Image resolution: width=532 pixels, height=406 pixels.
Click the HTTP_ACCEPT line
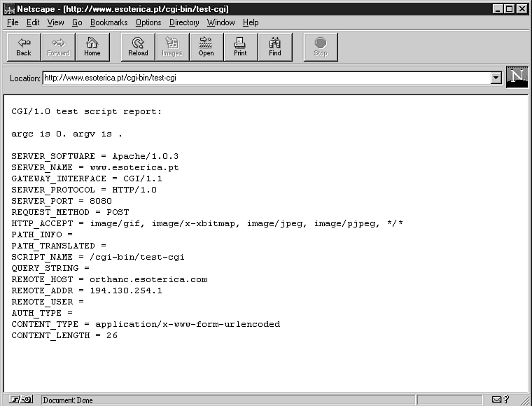207,223
